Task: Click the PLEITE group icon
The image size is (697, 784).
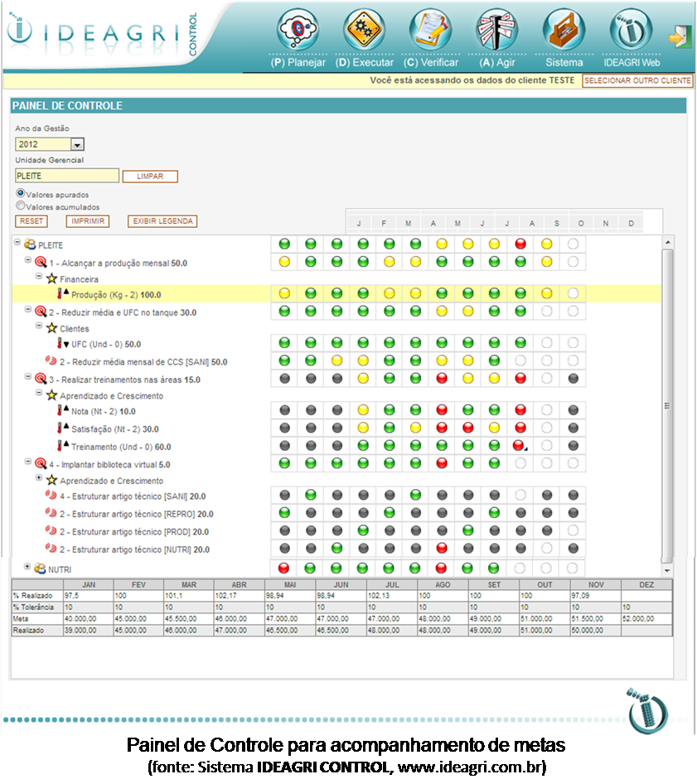Action: [30, 244]
